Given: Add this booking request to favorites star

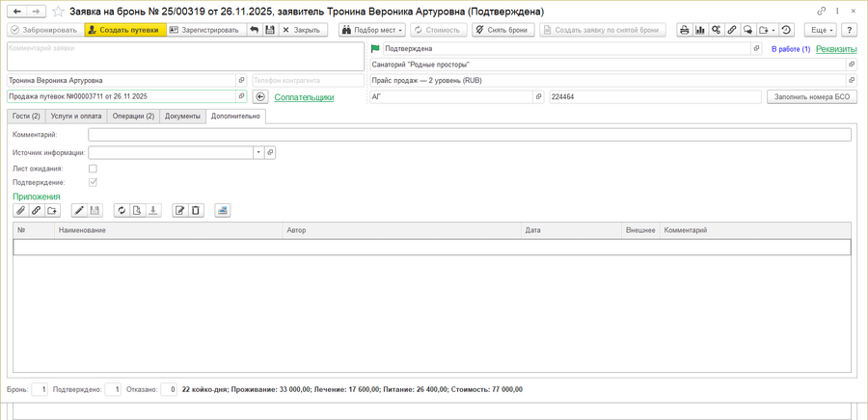Looking at the screenshot, I should [57, 11].
